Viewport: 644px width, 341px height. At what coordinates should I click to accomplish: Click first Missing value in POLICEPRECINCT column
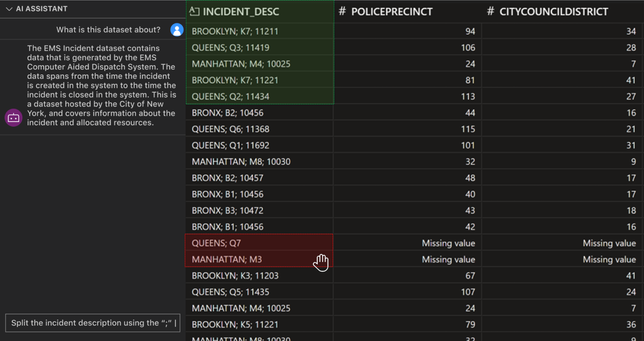coord(448,243)
